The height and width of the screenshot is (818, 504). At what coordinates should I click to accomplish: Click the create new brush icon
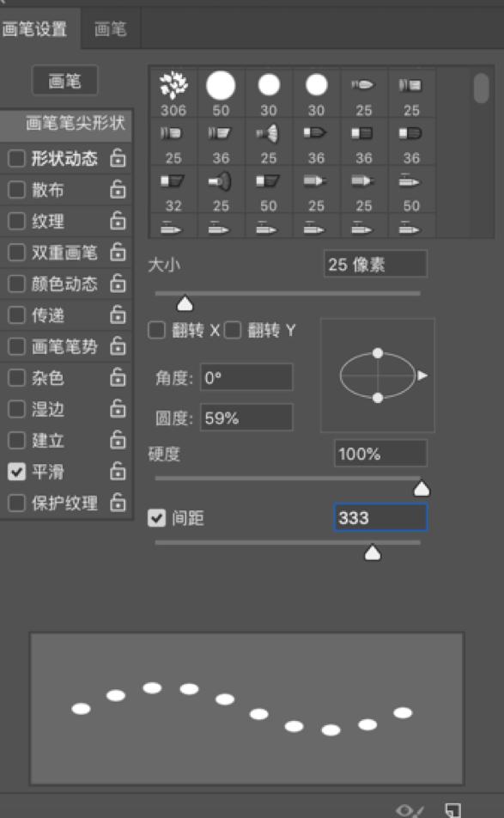point(452,810)
